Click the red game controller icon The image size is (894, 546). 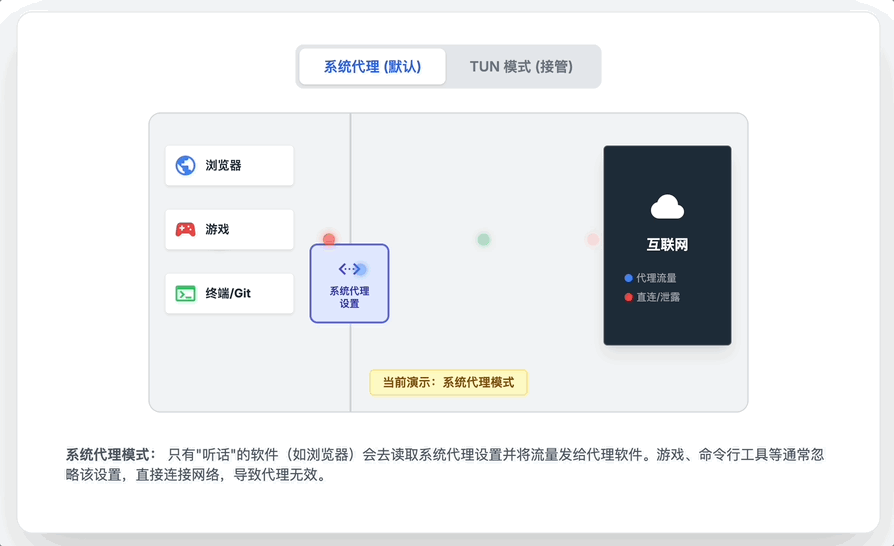(185, 230)
